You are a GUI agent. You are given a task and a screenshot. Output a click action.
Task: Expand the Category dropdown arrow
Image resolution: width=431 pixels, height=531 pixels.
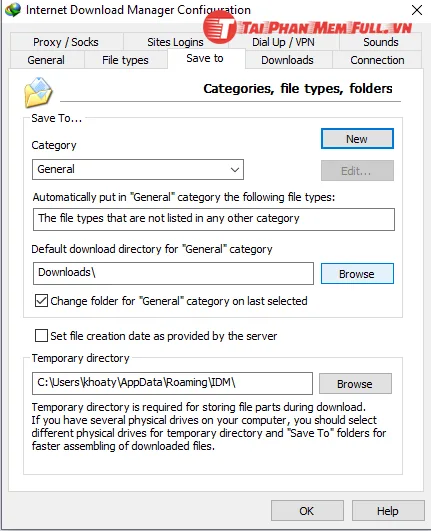click(x=235, y=169)
